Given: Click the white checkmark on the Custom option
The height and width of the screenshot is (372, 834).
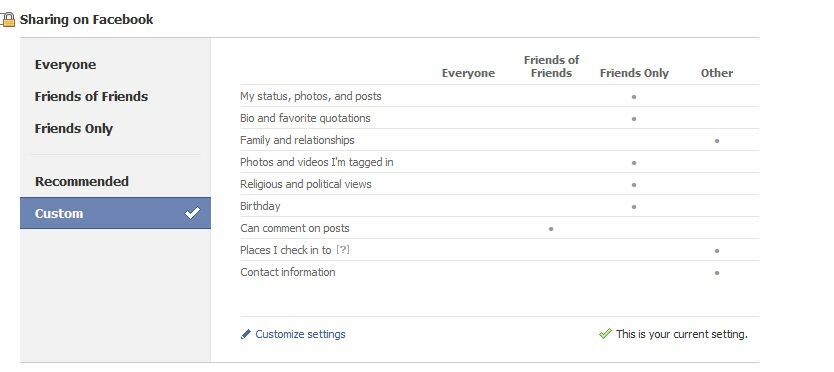Looking at the screenshot, I should (x=193, y=213).
